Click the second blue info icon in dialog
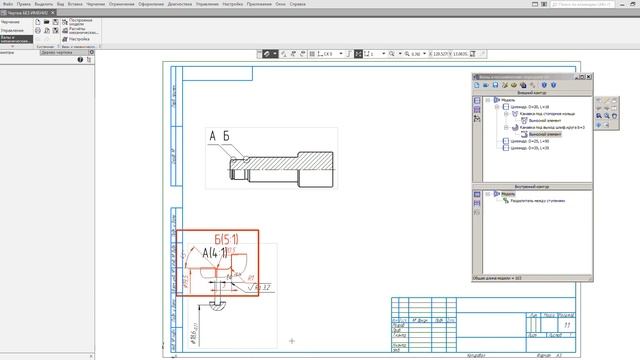The image size is (640, 360). click(x=553, y=85)
